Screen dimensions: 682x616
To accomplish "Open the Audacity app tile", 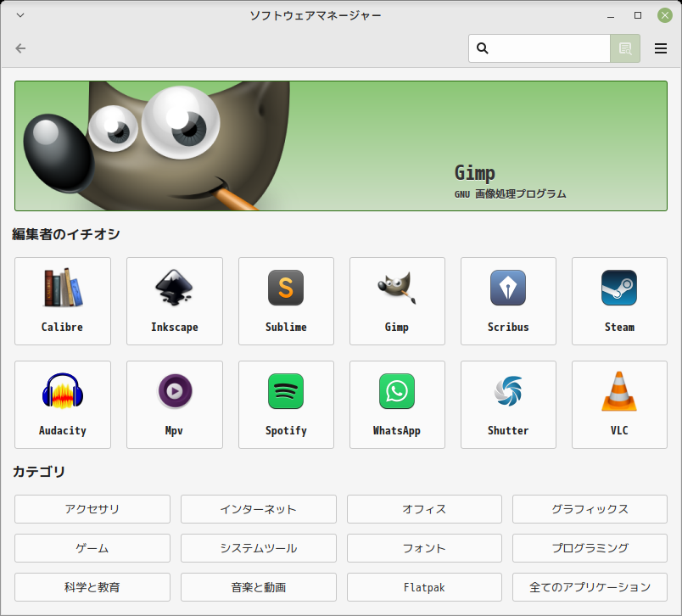I will tap(63, 405).
